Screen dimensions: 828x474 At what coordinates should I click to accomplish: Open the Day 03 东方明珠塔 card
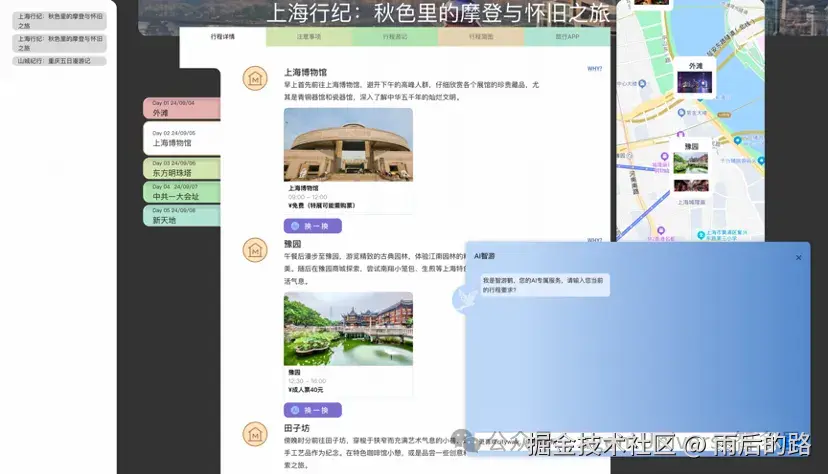click(x=182, y=168)
